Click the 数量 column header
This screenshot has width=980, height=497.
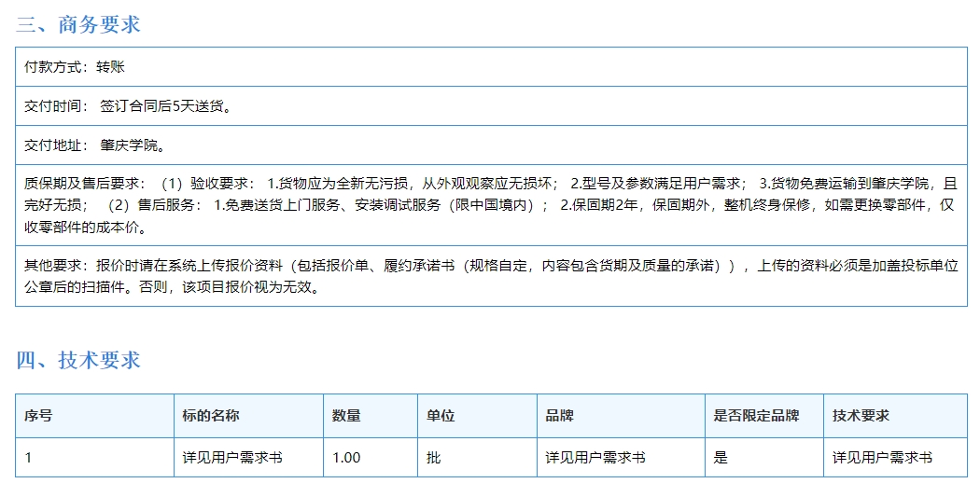click(x=346, y=416)
